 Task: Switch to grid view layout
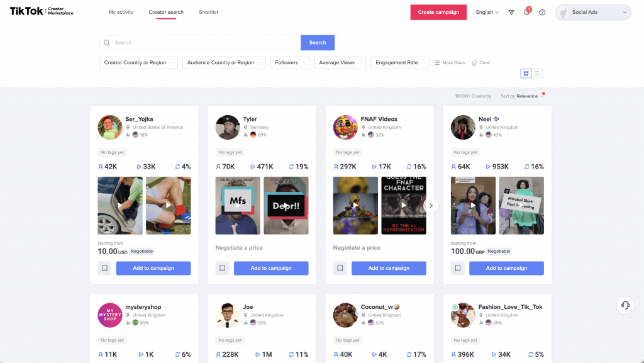coord(526,74)
